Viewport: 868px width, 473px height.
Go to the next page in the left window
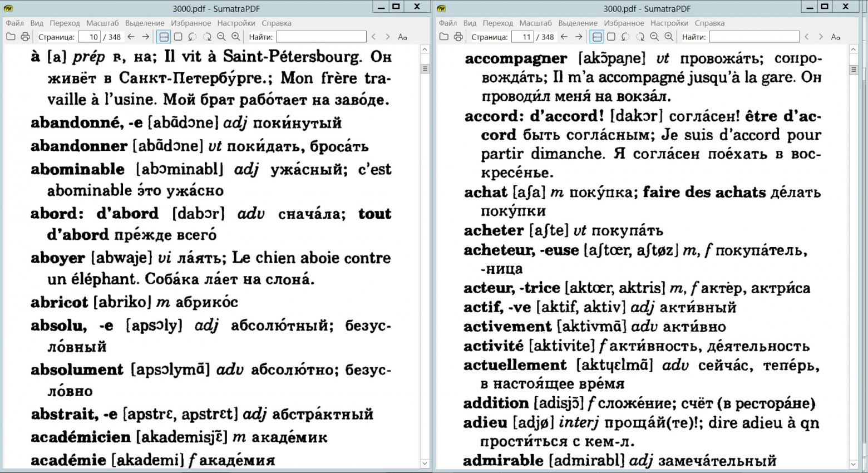pos(146,37)
